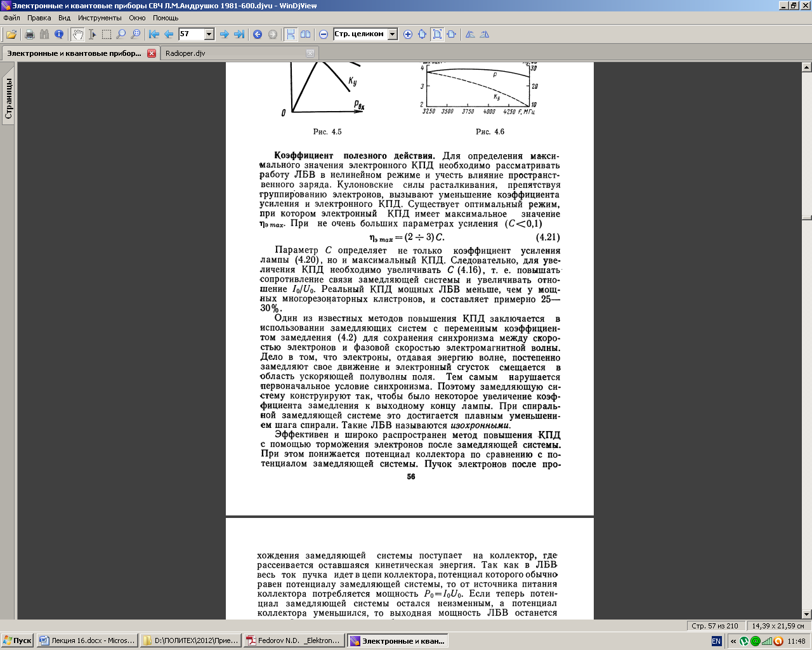The image size is (812, 650).
Task: Expand hidden system tray icons
Action: click(x=733, y=641)
